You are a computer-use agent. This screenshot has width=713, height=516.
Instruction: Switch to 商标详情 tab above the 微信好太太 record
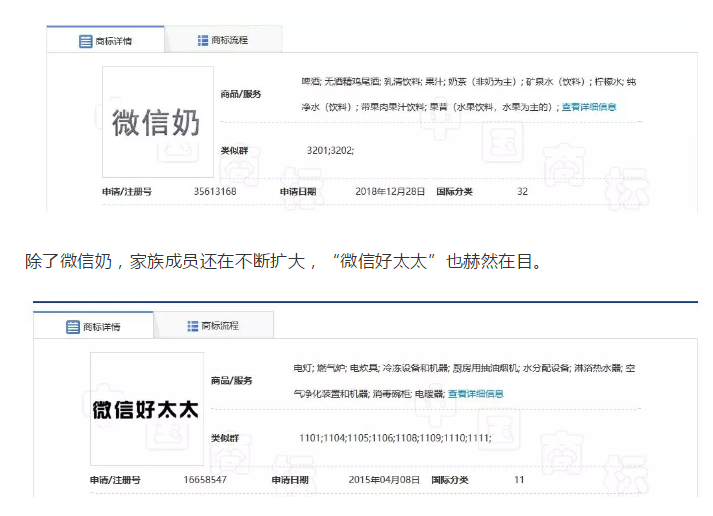pos(93,326)
